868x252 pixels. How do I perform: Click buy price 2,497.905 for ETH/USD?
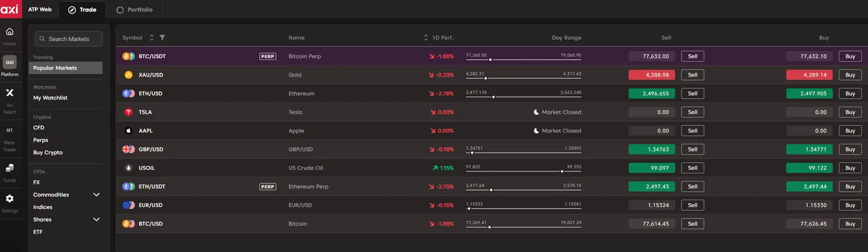[x=809, y=93]
